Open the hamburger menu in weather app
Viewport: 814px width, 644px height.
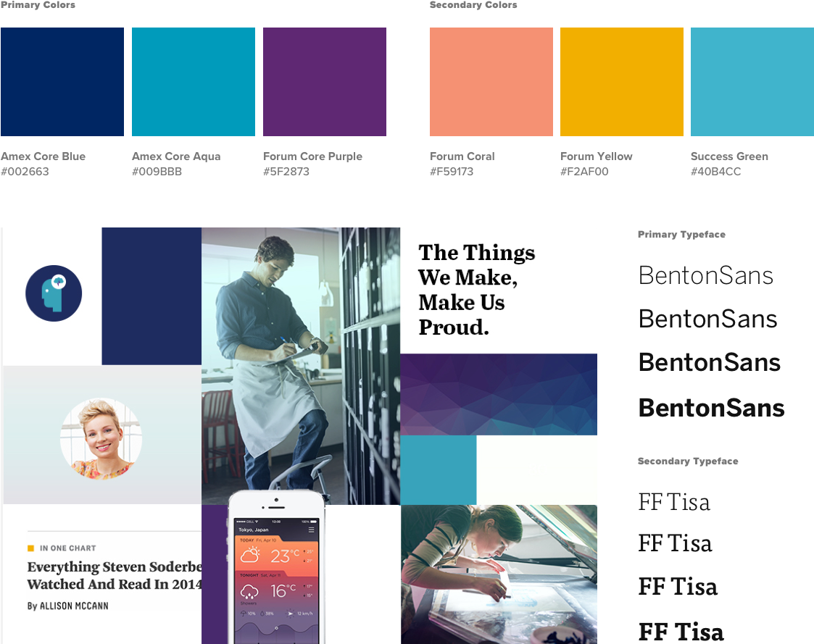pyautogui.click(x=311, y=530)
